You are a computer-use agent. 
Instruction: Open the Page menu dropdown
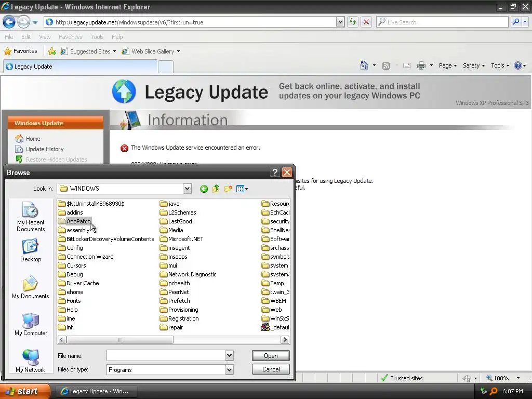pos(447,65)
